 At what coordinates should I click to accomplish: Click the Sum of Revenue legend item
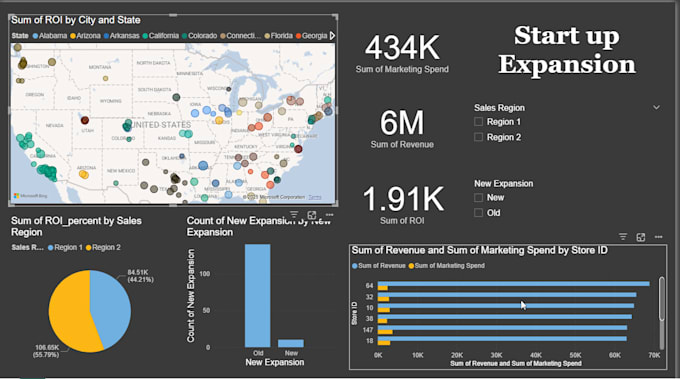[379, 266]
